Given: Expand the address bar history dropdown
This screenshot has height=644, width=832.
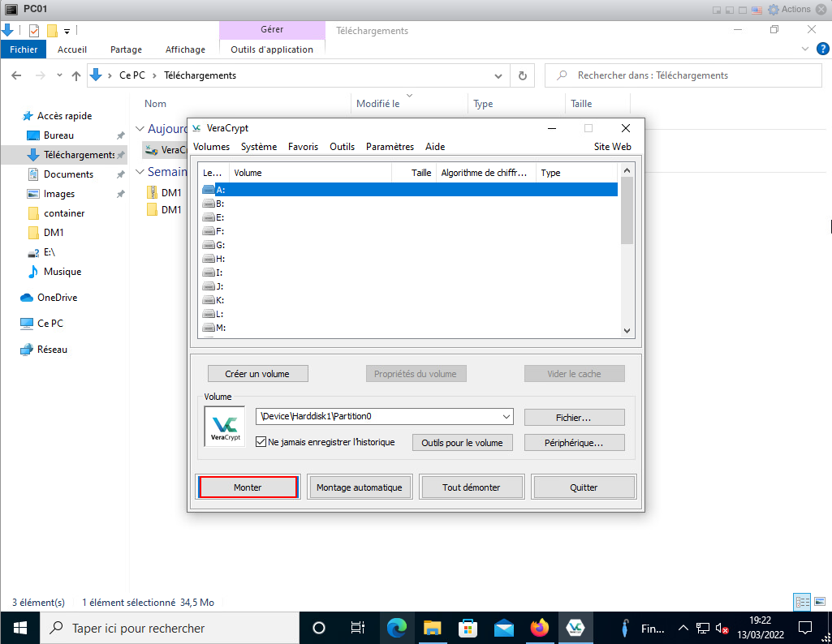Looking at the screenshot, I should [499, 75].
